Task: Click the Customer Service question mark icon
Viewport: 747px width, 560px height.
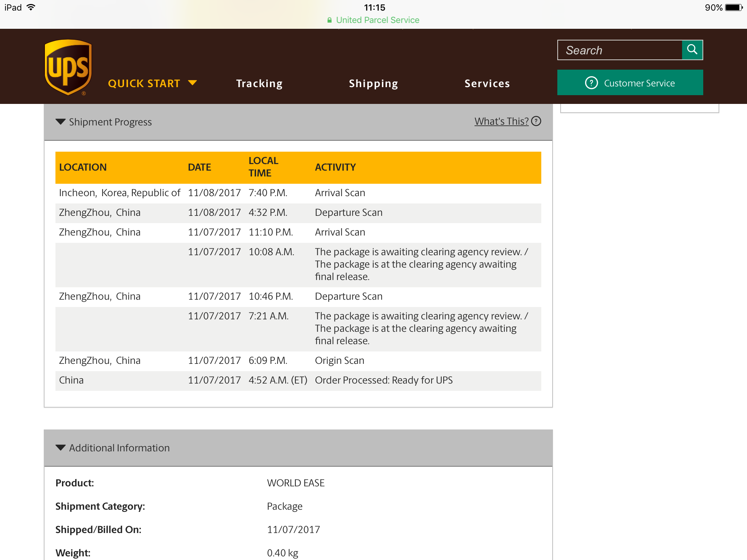Action: tap(591, 83)
